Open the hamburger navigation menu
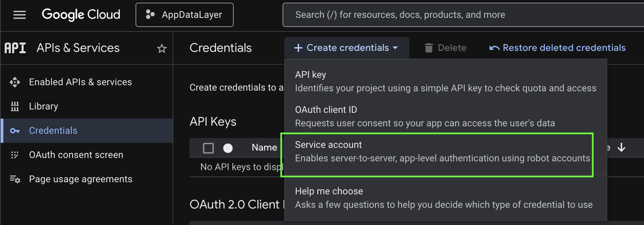644x225 pixels. click(x=20, y=15)
